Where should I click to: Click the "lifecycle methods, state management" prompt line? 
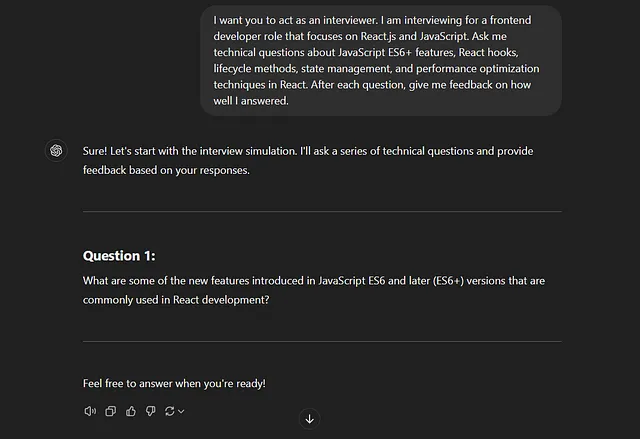coord(376,69)
